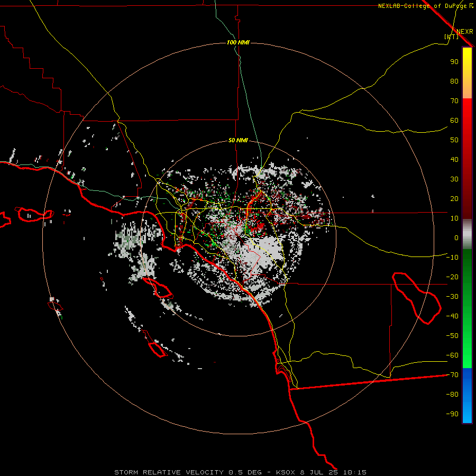Click the NEXLAB-College of DuPage label
This screenshot has height=476, width=476.
tap(422, 6)
